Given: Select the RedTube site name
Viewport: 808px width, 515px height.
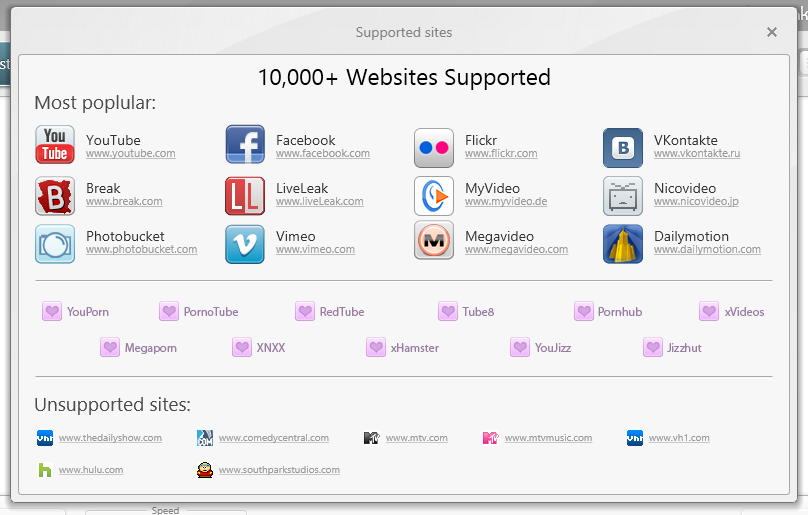Looking at the screenshot, I should click(x=342, y=312).
